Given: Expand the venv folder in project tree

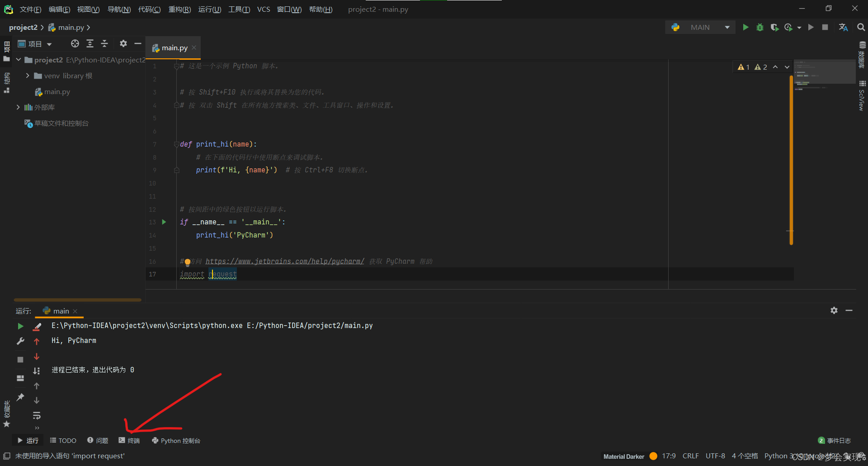Looking at the screenshot, I should (x=28, y=76).
